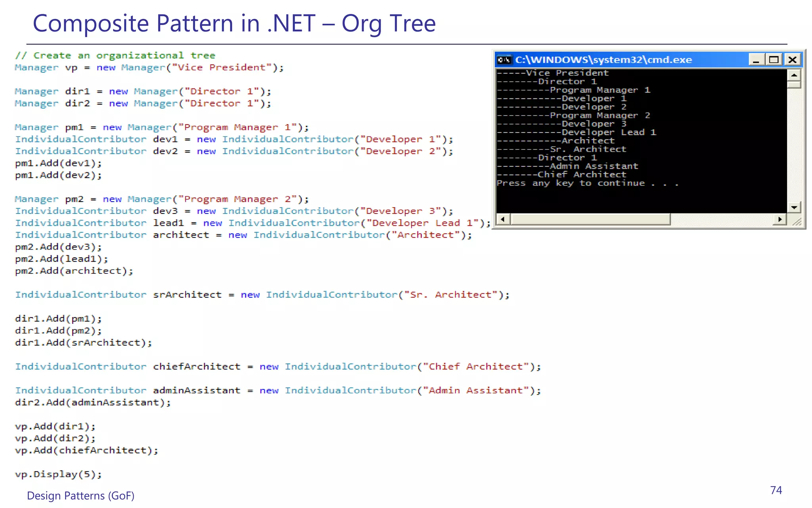The height and width of the screenshot is (508, 812).
Task: Click the vp.Display(5) code line
Action: click(x=58, y=474)
